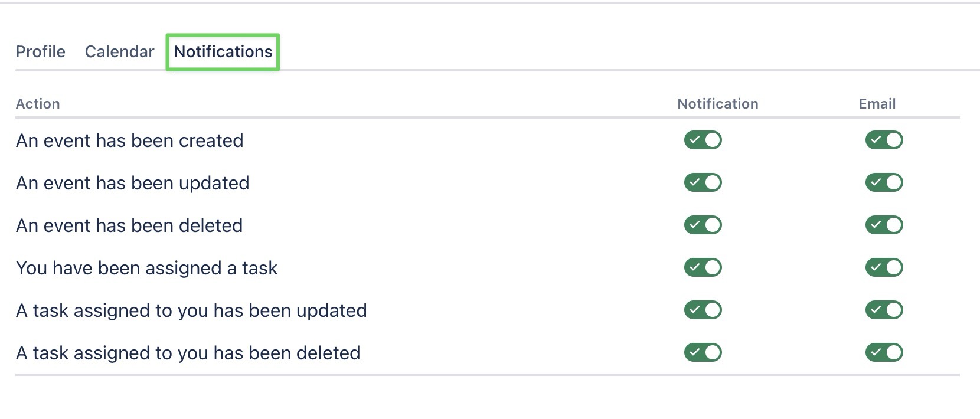Disable notification for event deleted
The height and width of the screenshot is (419, 980).
703,225
